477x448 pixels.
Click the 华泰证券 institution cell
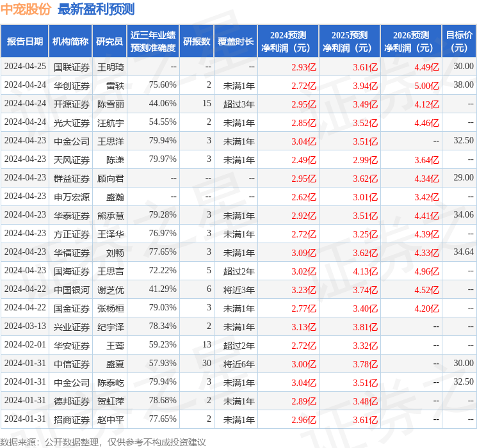tap(72, 216)
